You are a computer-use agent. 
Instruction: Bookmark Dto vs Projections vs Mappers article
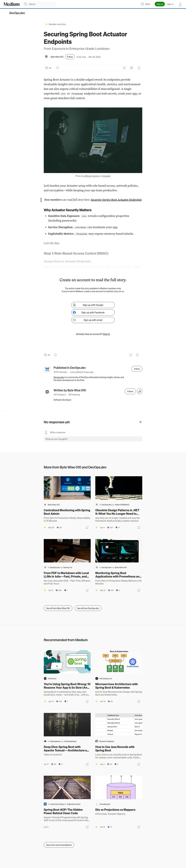click(139, 827)
